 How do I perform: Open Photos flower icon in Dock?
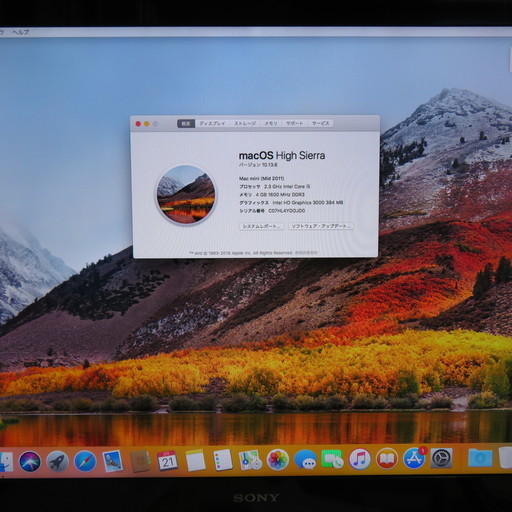point(277,459)
